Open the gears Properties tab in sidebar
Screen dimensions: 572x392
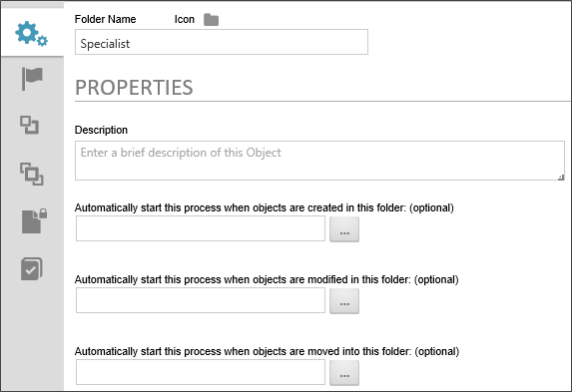[x=31, y=34]
